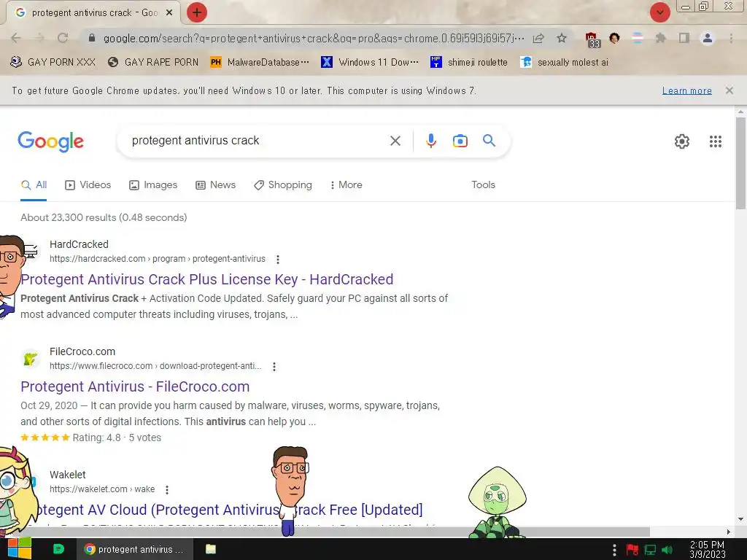Submit search with the magnifier icon
The width and height of the screenshot is (747, 560).
[489, 141]
